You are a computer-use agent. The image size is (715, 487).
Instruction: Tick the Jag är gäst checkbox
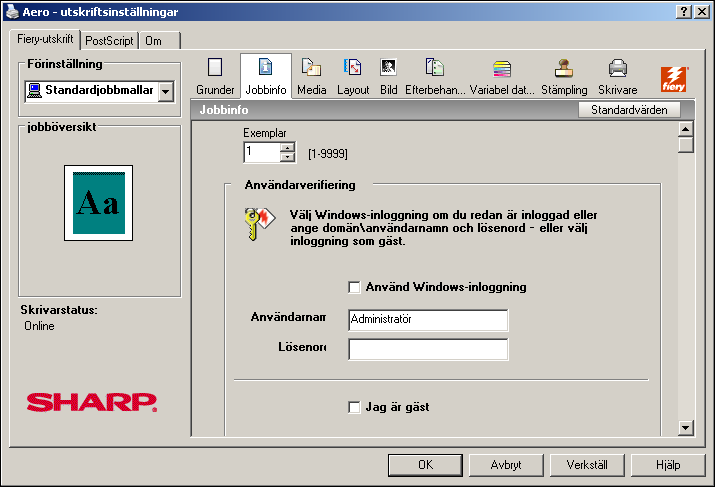tap(354, 407)
